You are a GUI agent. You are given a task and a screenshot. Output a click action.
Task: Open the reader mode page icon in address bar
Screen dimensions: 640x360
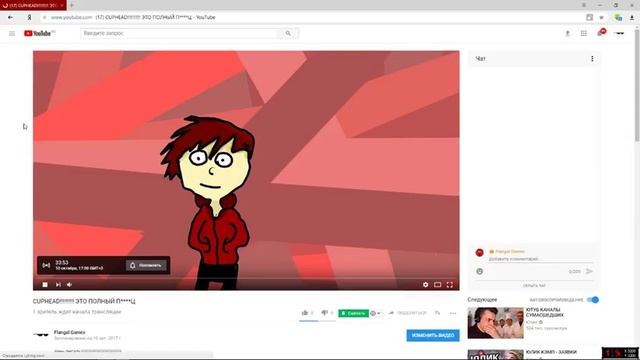(x=589, y=17)
